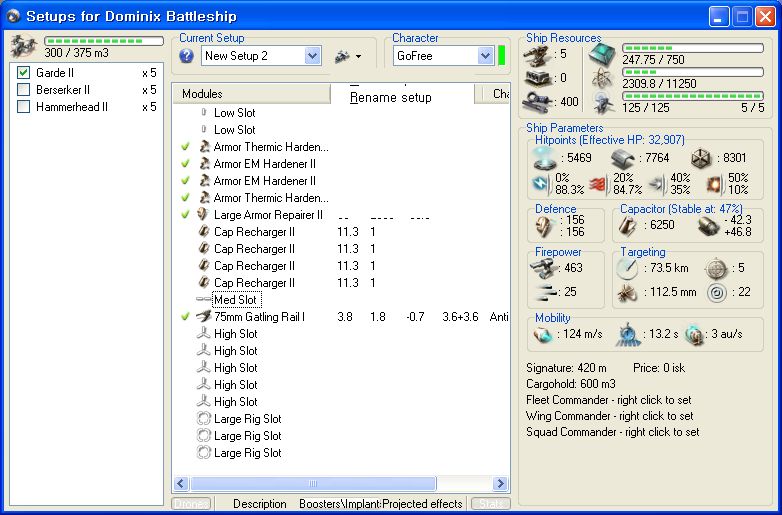This screenshot has width=782, height=515.
Task: Click the powergrid resource icon
Action: (x=604, y=78)
